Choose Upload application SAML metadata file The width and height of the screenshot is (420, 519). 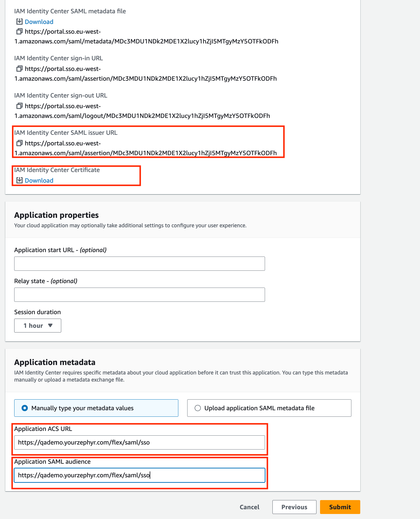click(198, 408)
